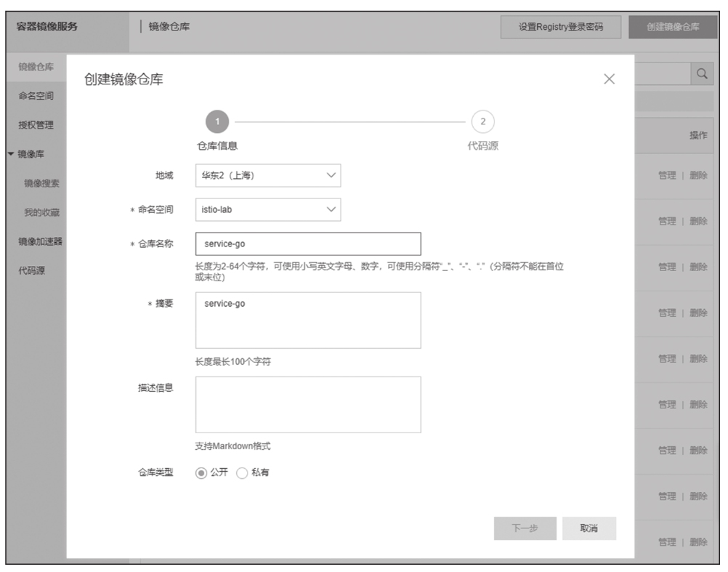
Task: Open the 地域 region dropdown
Action: coord(267,175)
